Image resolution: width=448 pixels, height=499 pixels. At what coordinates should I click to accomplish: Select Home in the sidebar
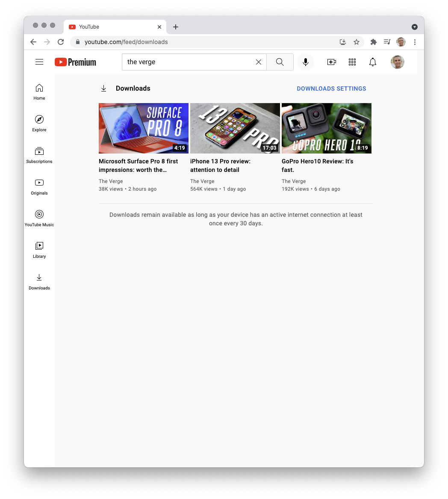click(x=39, y=92)
